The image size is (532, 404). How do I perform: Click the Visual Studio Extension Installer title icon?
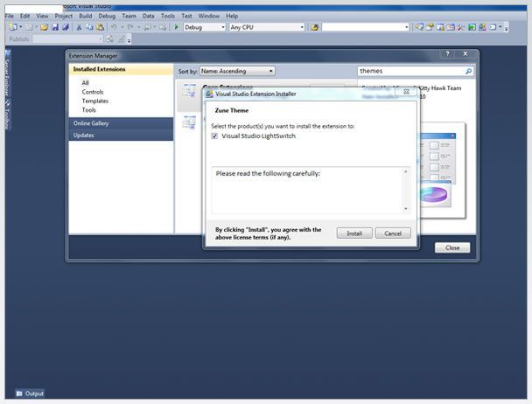click(x=210, y=94)
